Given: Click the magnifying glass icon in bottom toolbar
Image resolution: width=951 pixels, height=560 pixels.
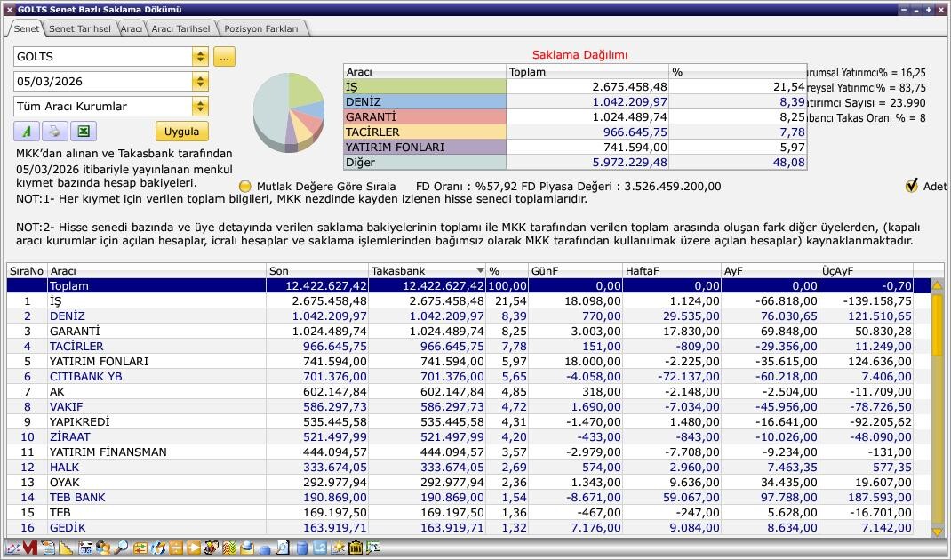Looking at the screenshot, I should click(121, 548).
